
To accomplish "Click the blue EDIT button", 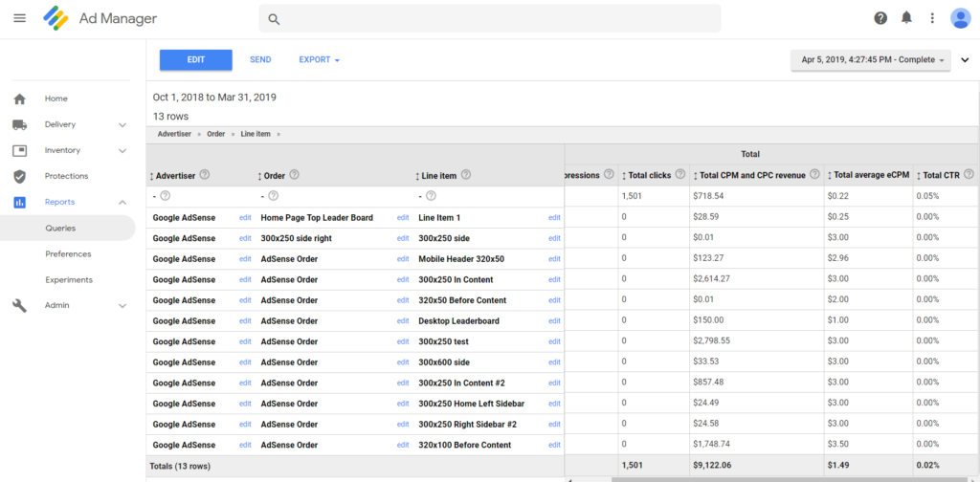I will pos(196,60).
